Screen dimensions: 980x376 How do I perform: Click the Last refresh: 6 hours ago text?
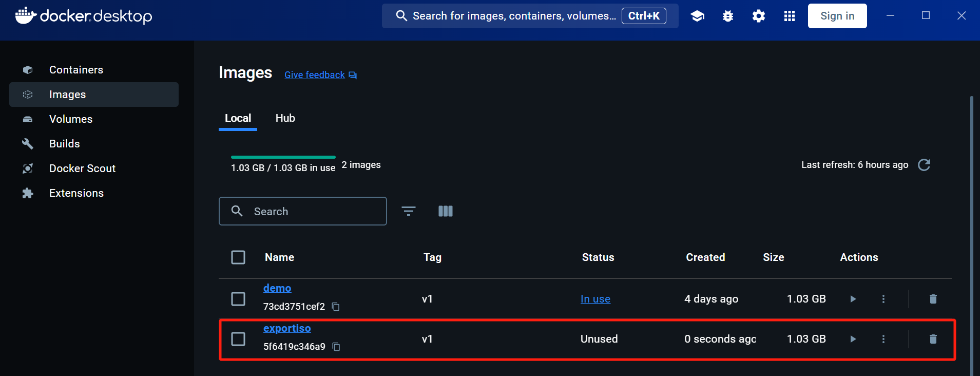tap(855, 165)
